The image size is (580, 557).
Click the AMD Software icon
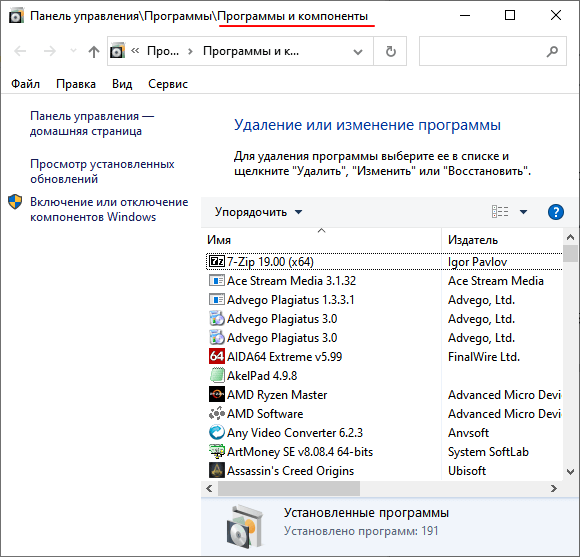(x=217, y=413)
